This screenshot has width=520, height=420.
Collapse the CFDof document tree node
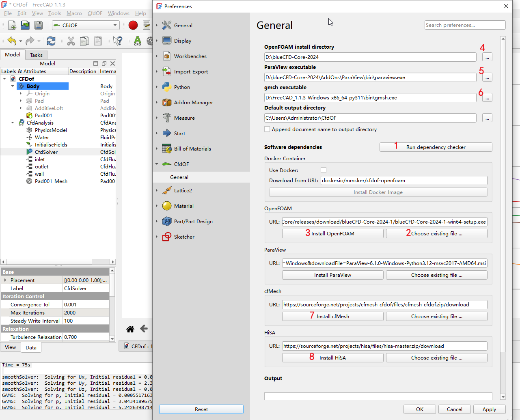(4, 79)
